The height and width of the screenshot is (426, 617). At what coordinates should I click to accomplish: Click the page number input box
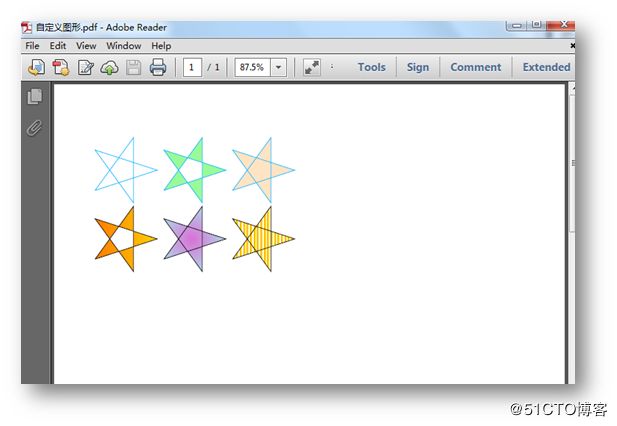pyautogui.click(x=191, y=68)
